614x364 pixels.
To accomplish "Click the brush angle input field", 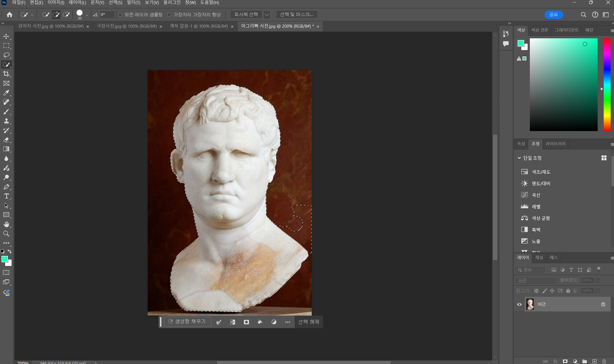I will [107, 15].
